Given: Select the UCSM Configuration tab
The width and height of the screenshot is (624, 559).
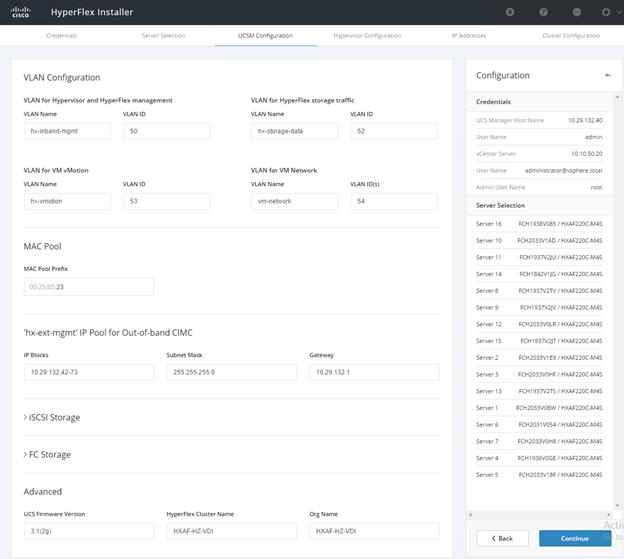Looking at the screenshot, I should tap(265, 35).
